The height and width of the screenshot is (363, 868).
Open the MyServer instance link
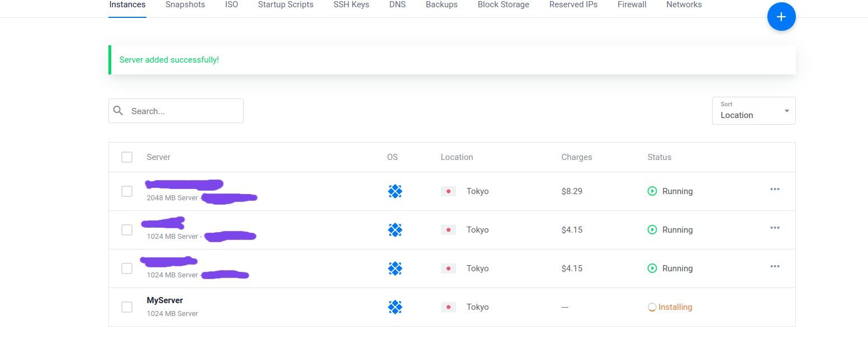[x=165, y=300]
